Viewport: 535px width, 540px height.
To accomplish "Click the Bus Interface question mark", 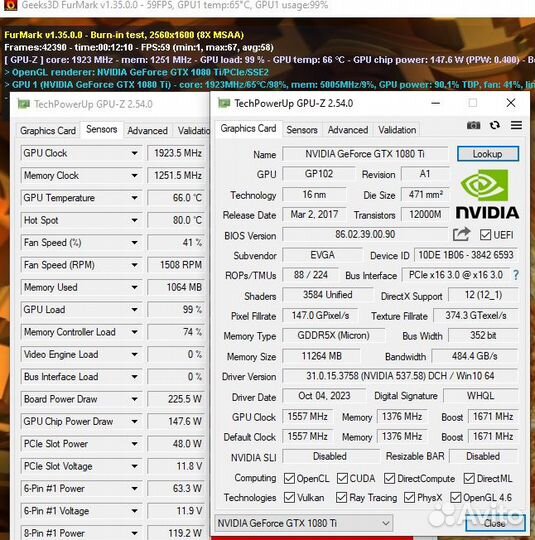I will pyautogui.click(x=516, y=275).
